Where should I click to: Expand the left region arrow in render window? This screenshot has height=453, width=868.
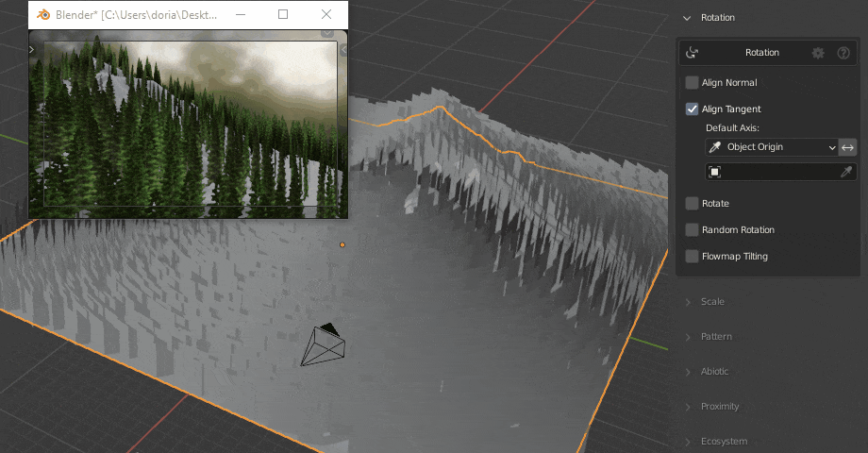pos(31,49)
